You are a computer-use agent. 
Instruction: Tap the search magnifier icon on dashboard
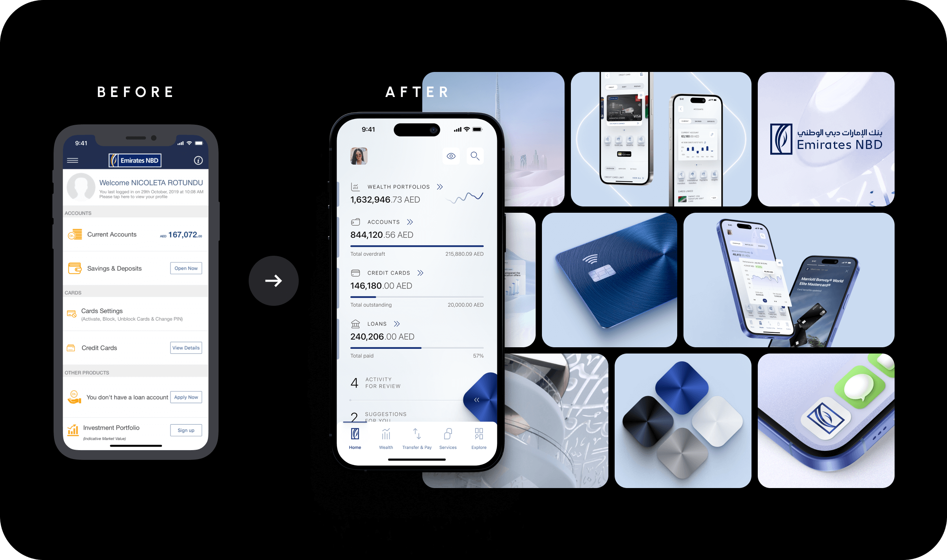[475, 156]
